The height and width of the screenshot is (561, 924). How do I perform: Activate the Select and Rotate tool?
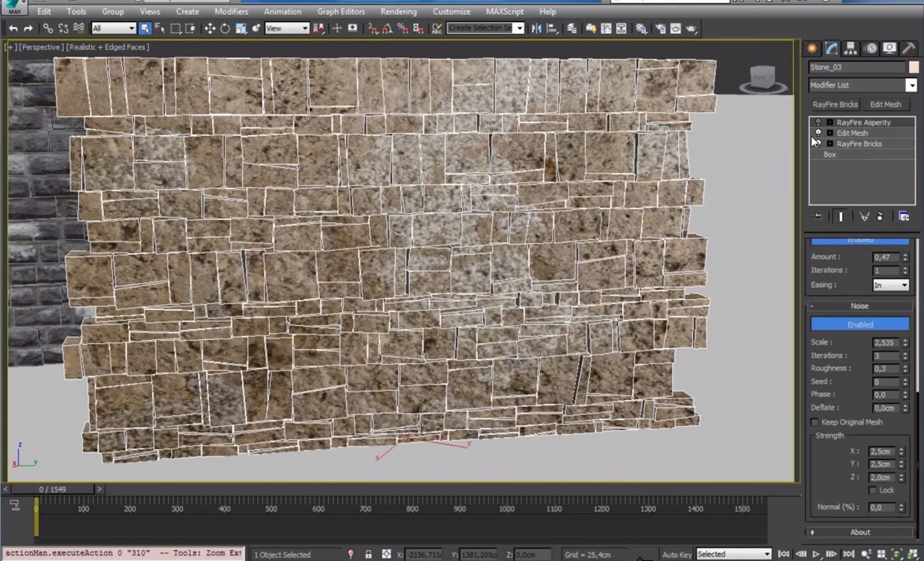225,28
